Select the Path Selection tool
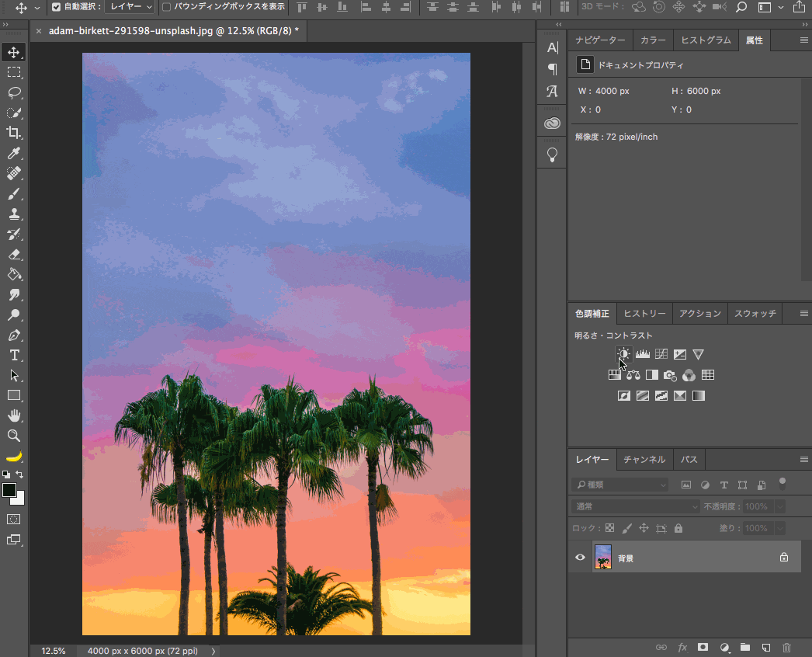The image size is (812, 657). coord(14,376)
